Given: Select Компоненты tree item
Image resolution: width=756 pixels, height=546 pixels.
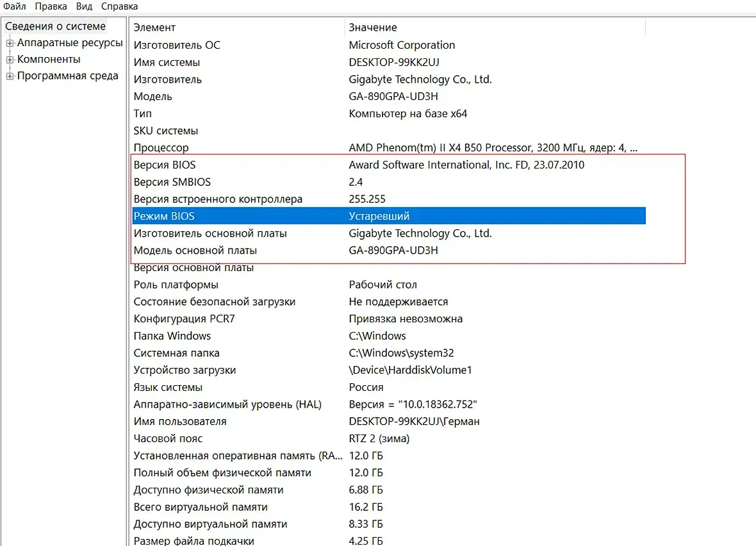Looking at the screenshot, I should [49, 60].
